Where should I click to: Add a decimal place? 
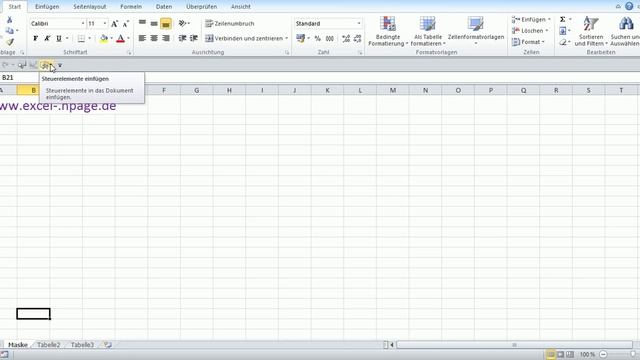coord(346,38)
